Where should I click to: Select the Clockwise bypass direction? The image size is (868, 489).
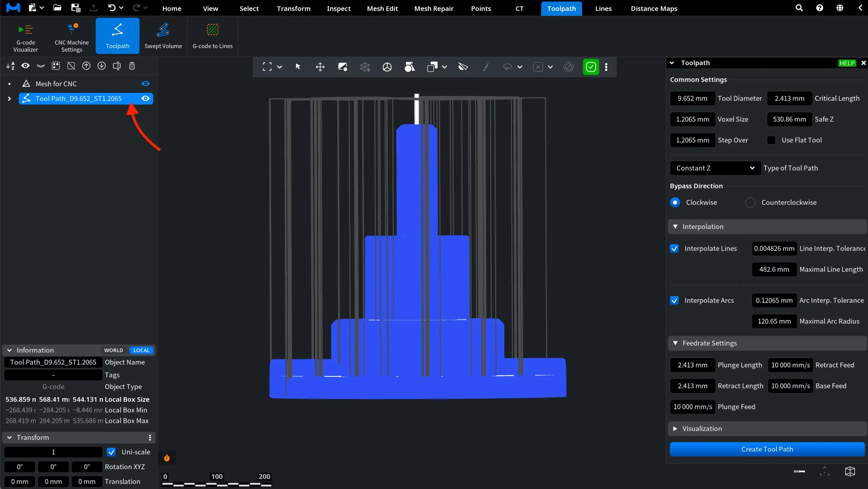pyautogui.click(x=675, y=202)
